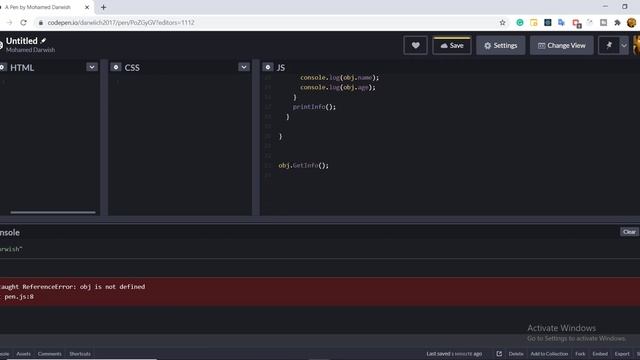
Task: Open the Change View menu
Action: click(561, 45)
